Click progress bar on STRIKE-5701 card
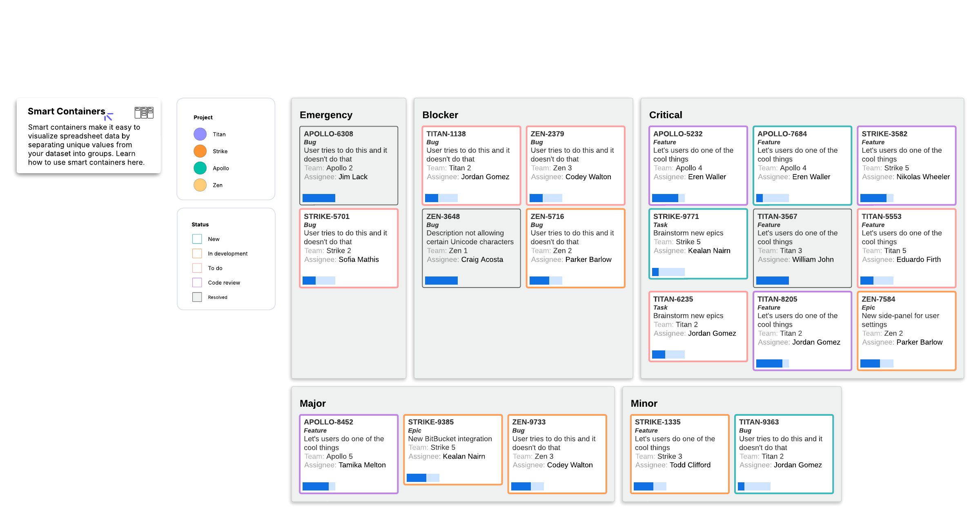 (x=319, y=281)
